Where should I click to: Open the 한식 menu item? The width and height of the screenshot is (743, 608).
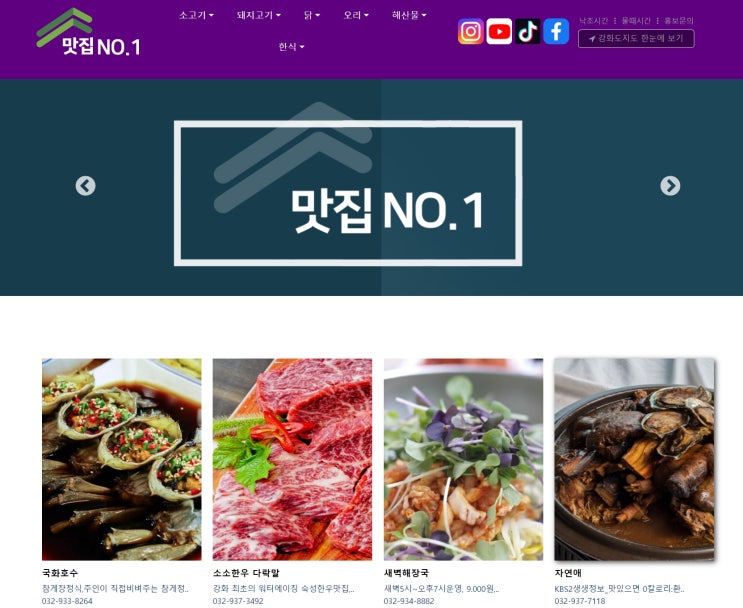click(x=291, y=46)
